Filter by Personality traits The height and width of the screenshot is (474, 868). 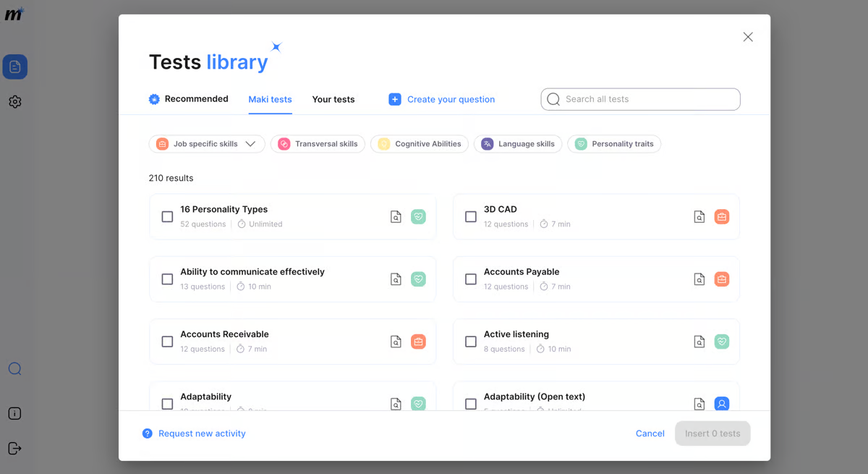(614, 144)
